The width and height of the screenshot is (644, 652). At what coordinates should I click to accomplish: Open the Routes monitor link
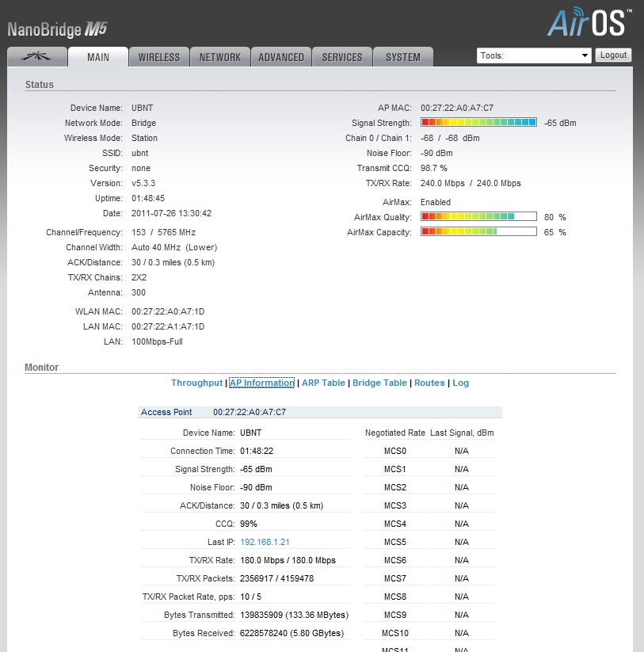pyautogui.click(x=429, y=383)
